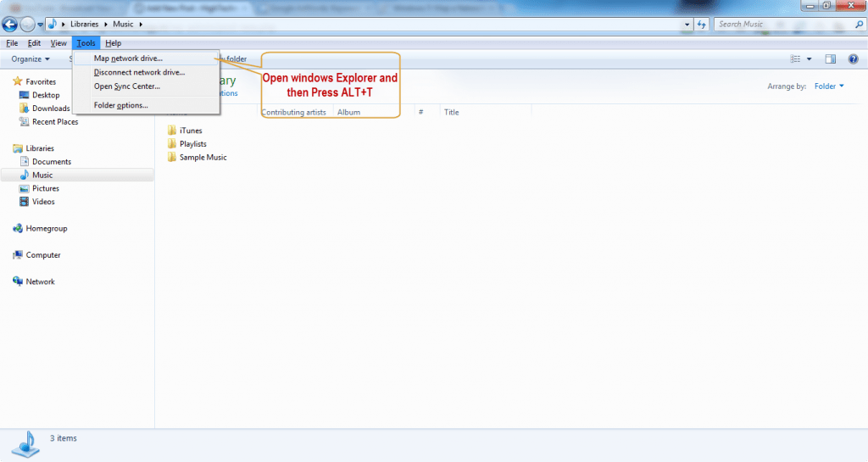Open recent pages dropdown next to Forward

(40, 25)
